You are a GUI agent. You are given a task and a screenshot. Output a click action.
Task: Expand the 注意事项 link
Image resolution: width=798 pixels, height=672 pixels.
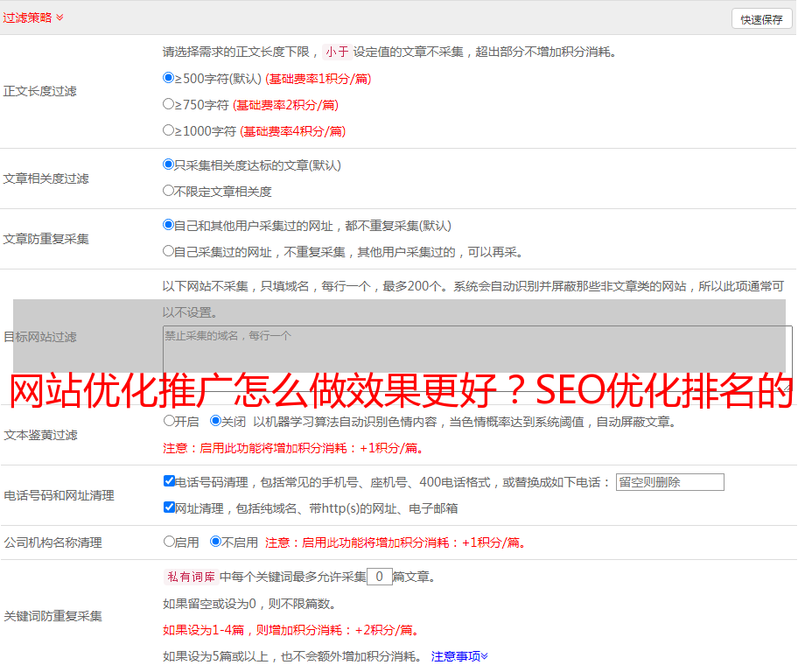459,657
